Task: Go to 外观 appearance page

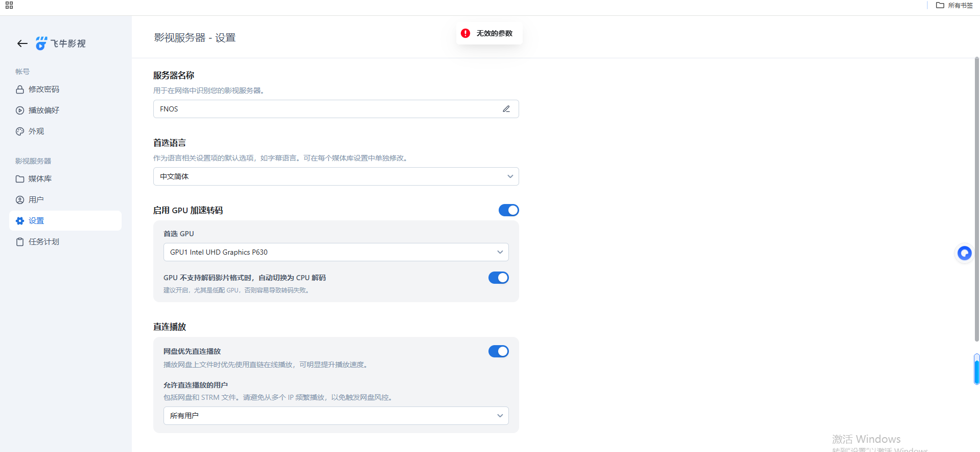Action: click(65, 131)
